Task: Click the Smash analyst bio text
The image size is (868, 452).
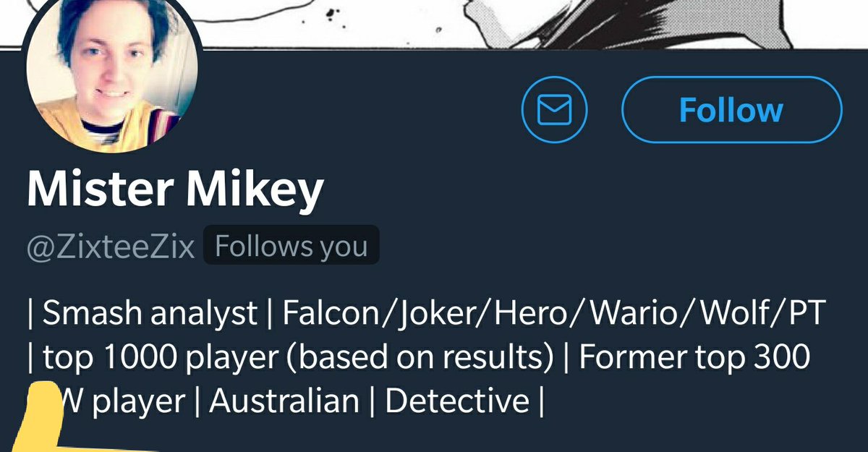Action: pyautogui.click(x=150, y=312)
